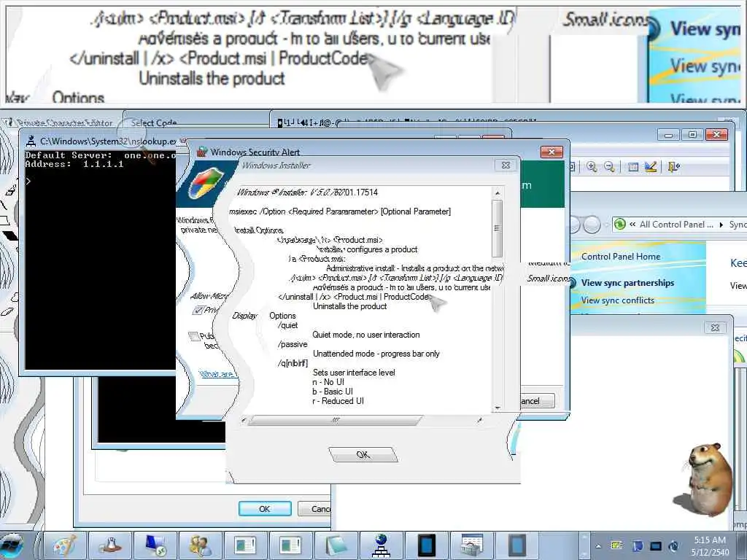Click the Installer text scroll down arrow
The height and width of the screenshot is (560, 747).
(x=498, y=408)
